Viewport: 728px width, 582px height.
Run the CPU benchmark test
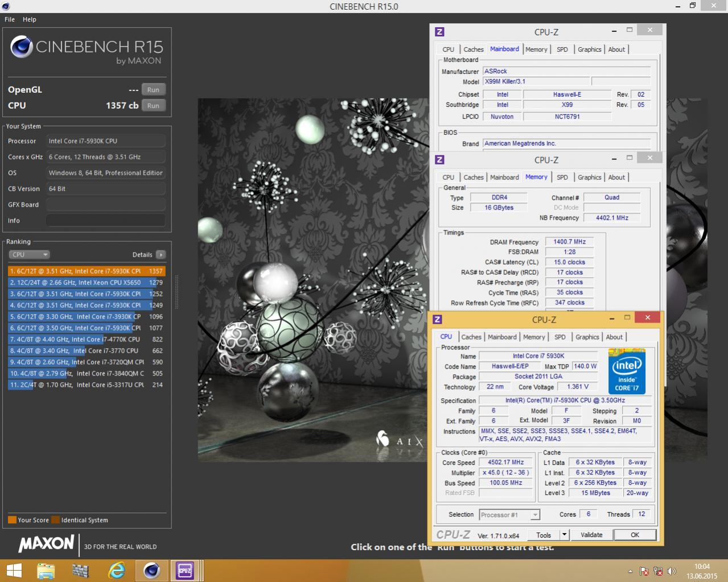click(153, 106)
